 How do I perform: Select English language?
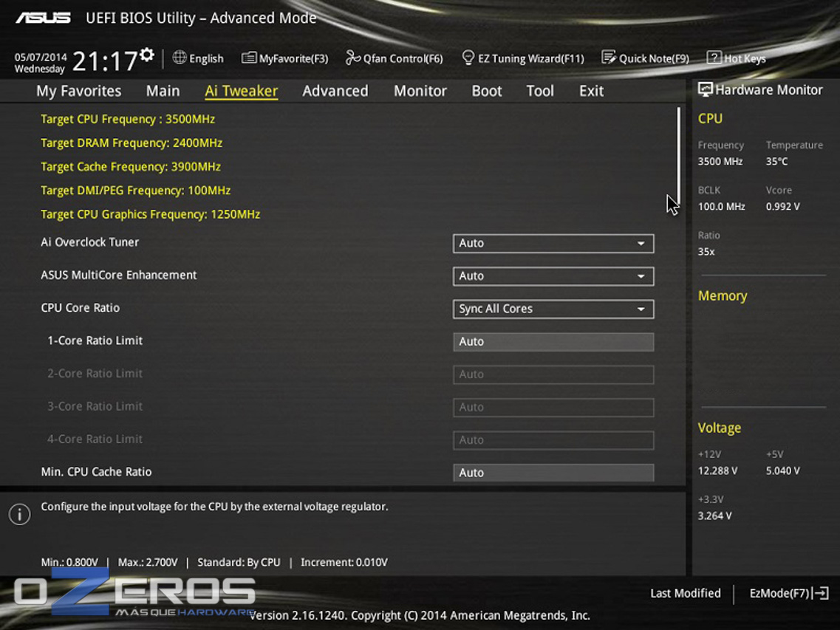(206, 58)
